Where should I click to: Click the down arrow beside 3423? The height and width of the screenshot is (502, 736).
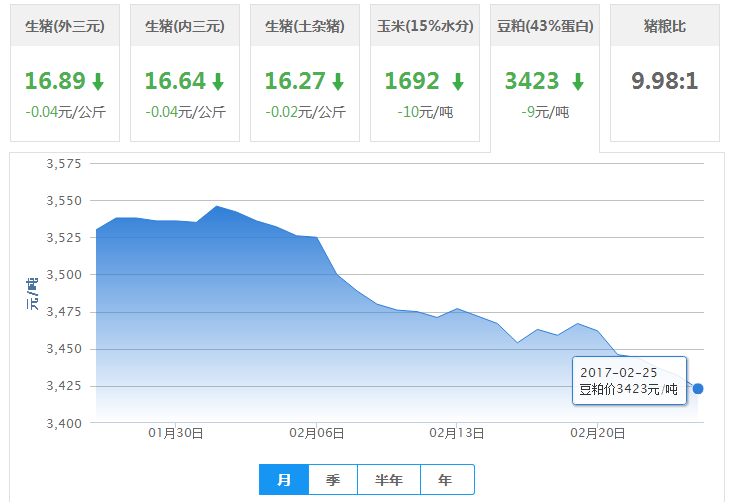578,82
